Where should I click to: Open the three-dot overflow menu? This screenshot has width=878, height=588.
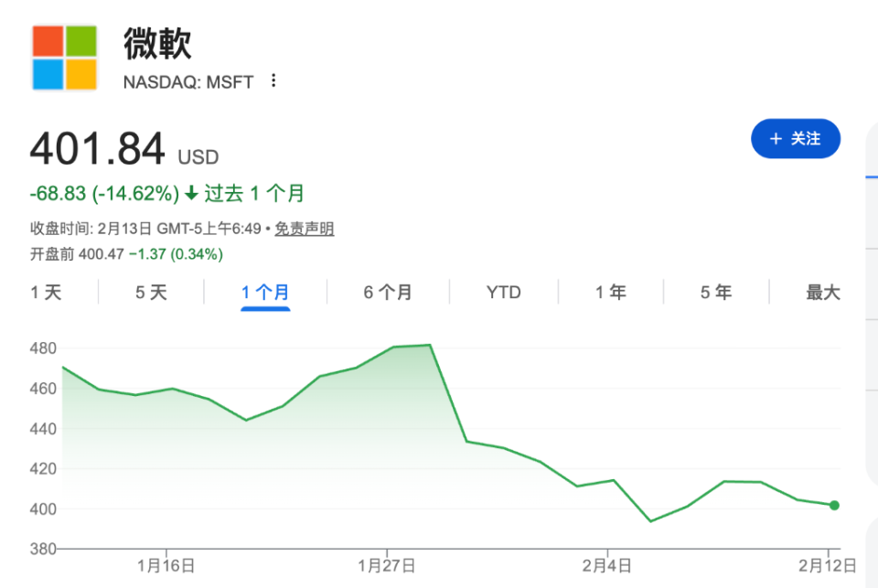click(x=272, y=81)
